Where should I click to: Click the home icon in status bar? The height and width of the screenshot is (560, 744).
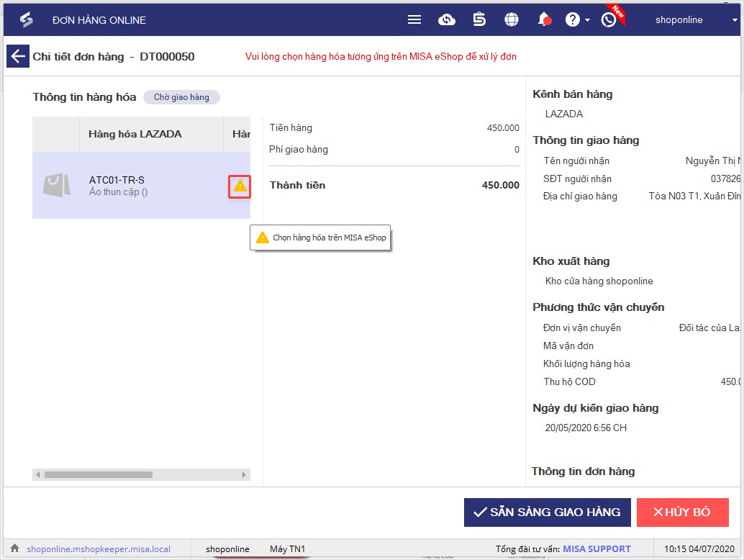14,548
